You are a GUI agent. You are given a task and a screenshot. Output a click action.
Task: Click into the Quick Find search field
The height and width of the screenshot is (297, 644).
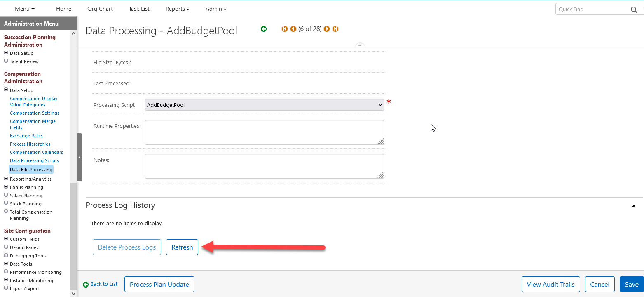(592, 9)
